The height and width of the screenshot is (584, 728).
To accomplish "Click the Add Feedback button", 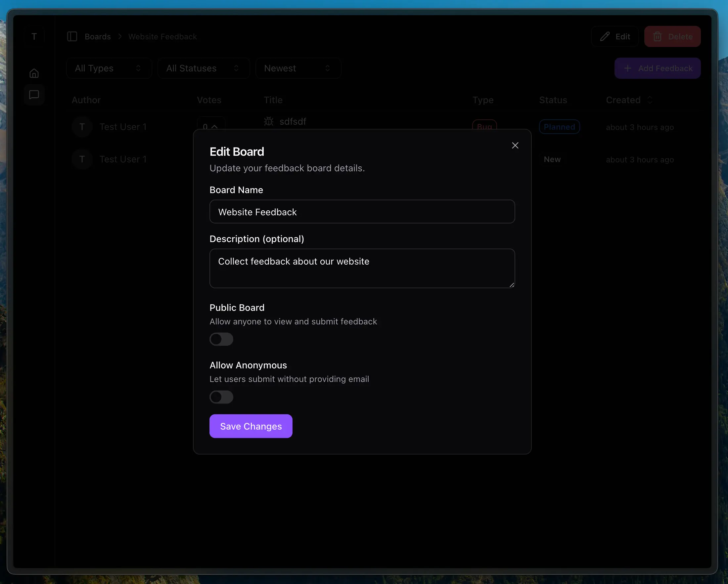I will 657,68.
